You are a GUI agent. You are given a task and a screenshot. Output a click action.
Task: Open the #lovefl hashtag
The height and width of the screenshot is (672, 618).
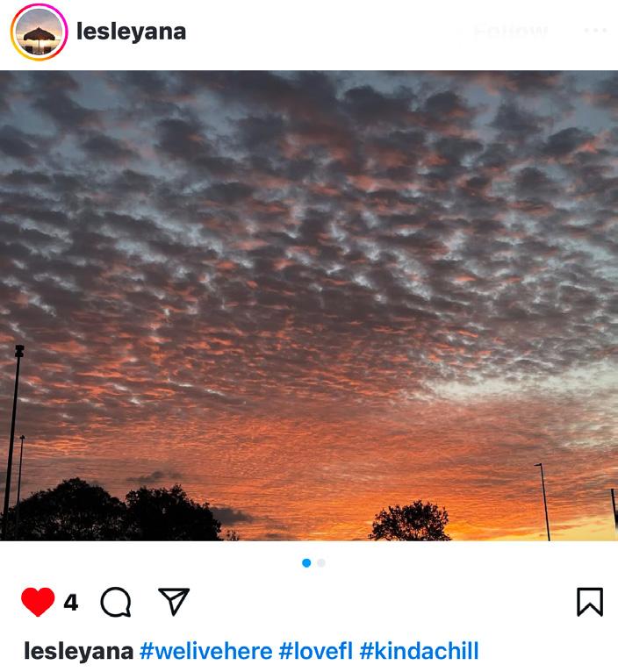[x=316, y=651]
